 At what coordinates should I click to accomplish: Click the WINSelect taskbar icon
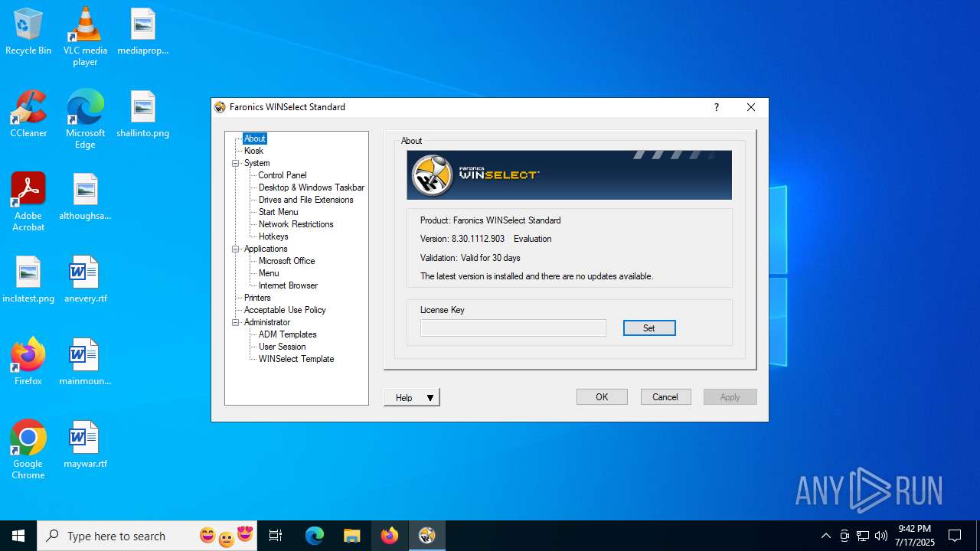[427, 536]
